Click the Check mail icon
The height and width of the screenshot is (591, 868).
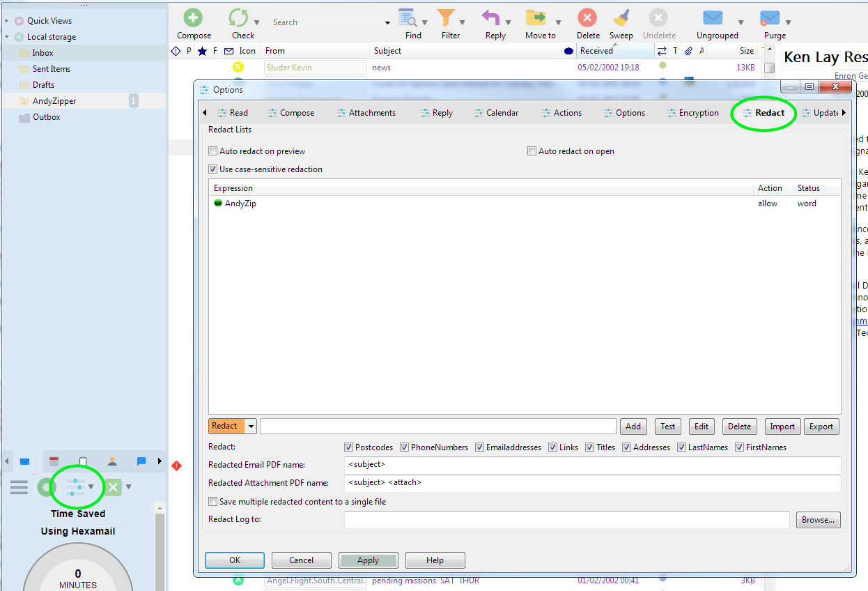(239, 18)
